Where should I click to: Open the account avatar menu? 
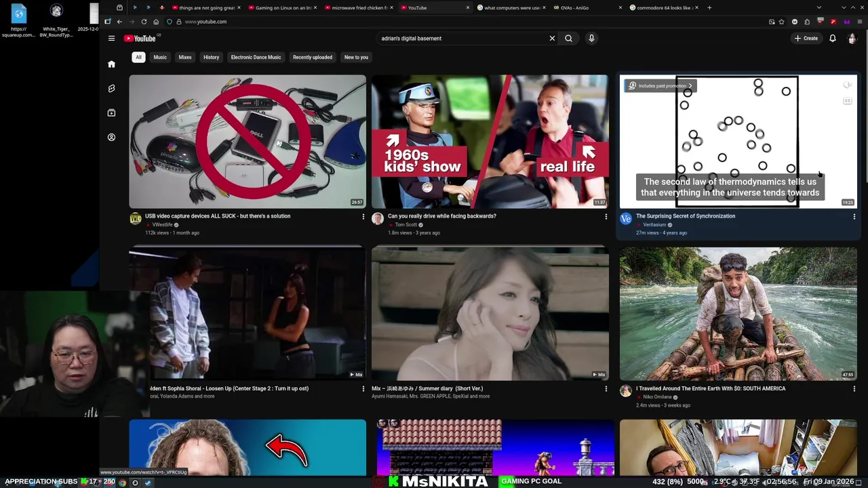coord(852,39)
